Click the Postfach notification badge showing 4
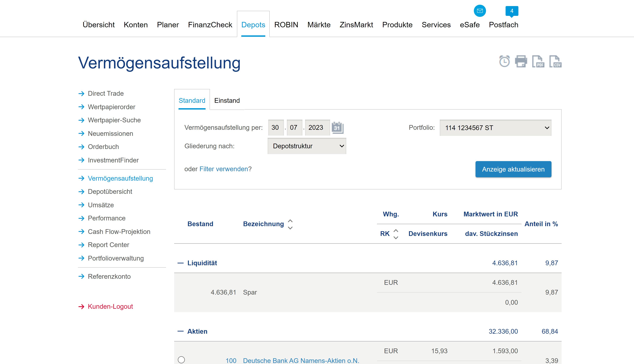The height and width of the screenshot is (364, 634). click(x=511, y=11)
